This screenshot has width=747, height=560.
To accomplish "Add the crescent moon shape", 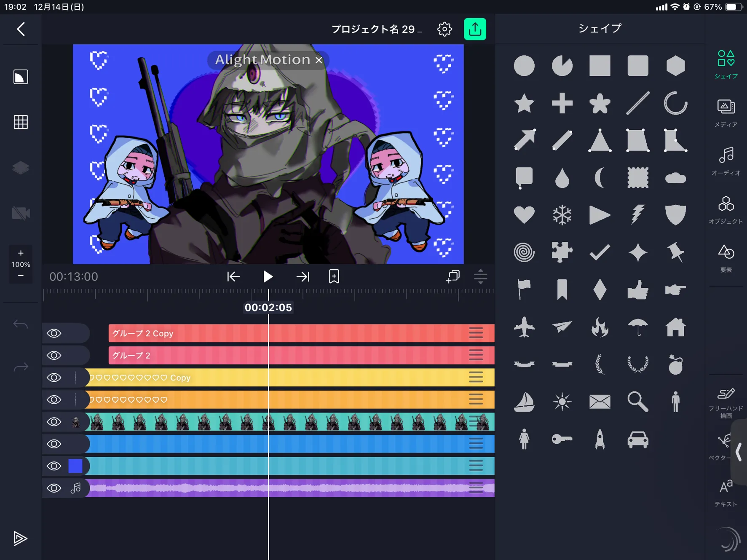I will tap(600, 177).
